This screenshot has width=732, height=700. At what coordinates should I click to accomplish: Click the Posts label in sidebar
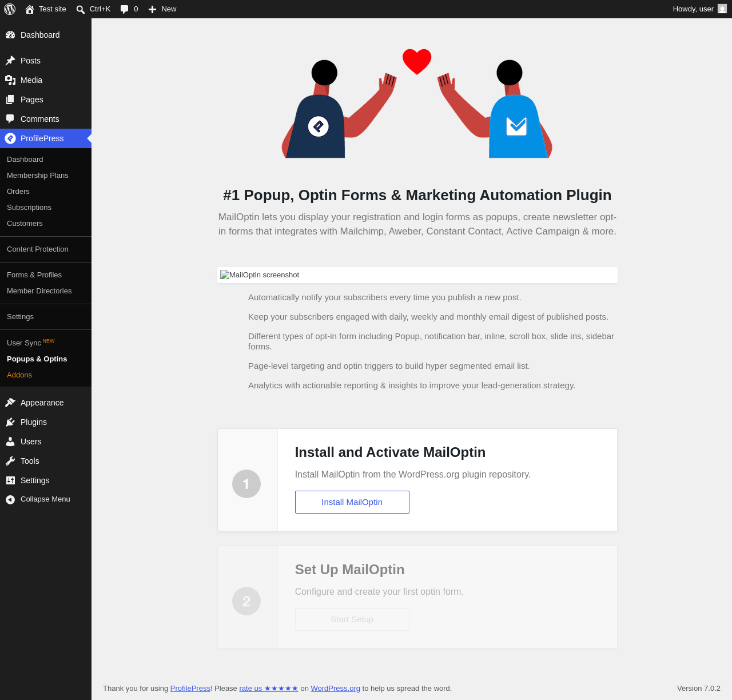click(30, 61)
